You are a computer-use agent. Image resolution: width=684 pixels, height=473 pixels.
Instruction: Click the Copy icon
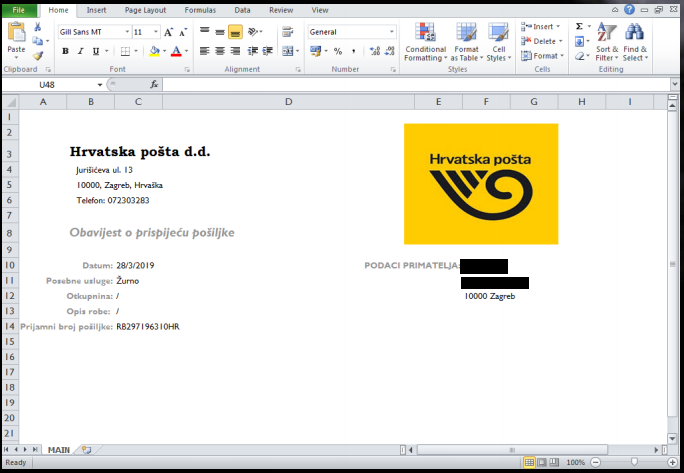click(38, 41)
